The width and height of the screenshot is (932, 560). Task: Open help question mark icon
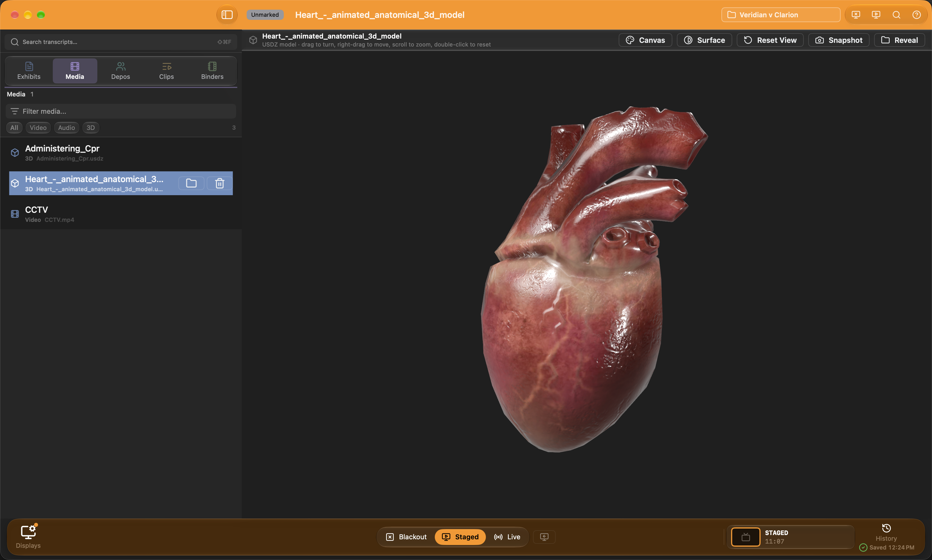(916, 15)
